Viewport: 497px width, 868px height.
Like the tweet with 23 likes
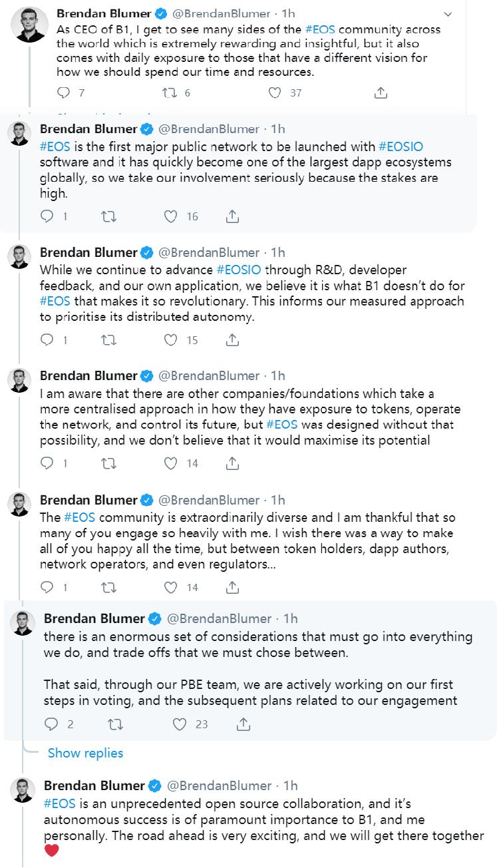180,724
